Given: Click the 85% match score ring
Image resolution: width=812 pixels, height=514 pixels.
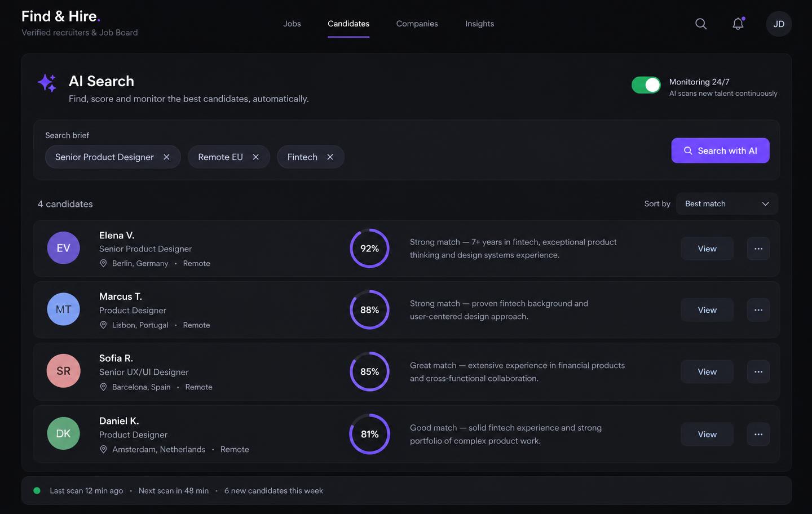Looking at the screenshot, I should coord(370,371).
